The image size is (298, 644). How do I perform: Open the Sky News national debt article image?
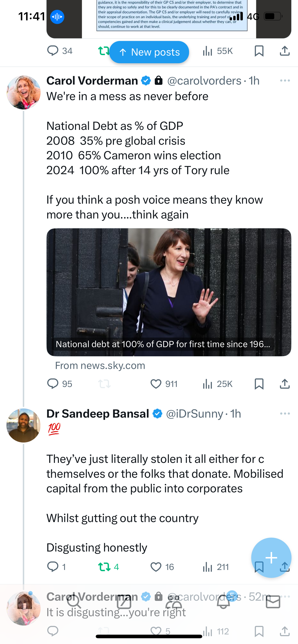169,292
